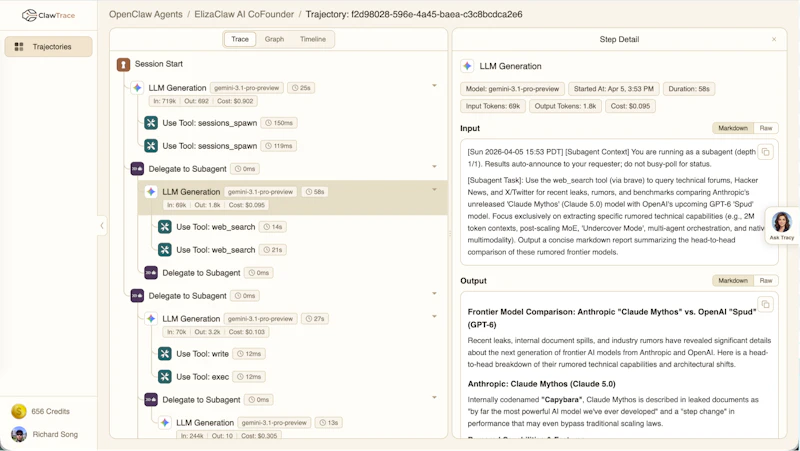Select the sessions_spawn 119ms tool icon

151,146
